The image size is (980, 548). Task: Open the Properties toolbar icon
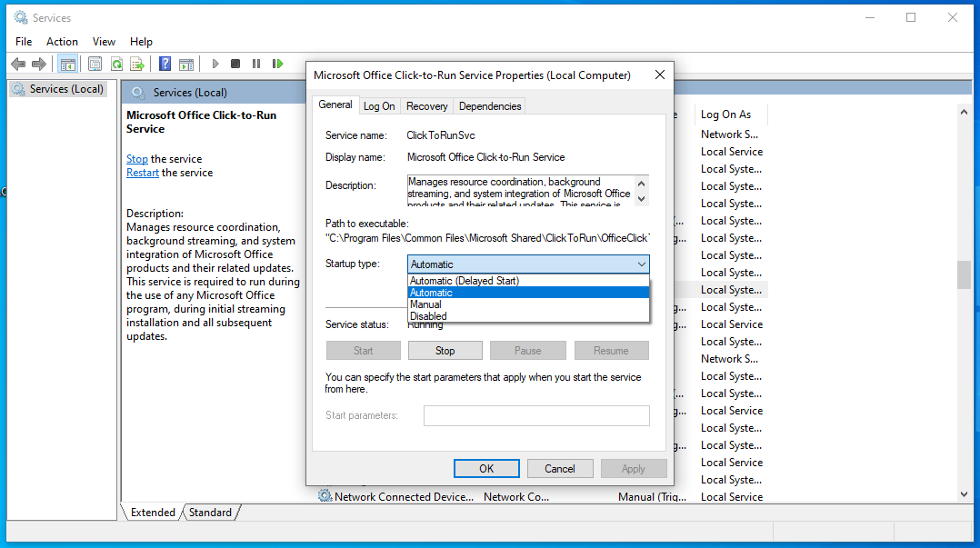pyautogui.click(x=95, y=64)
